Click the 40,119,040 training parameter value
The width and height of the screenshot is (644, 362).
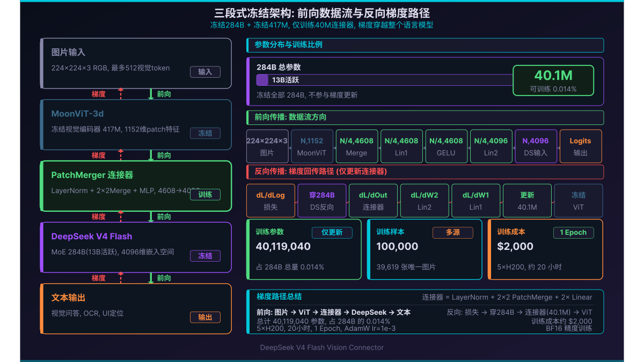(283, 247)
